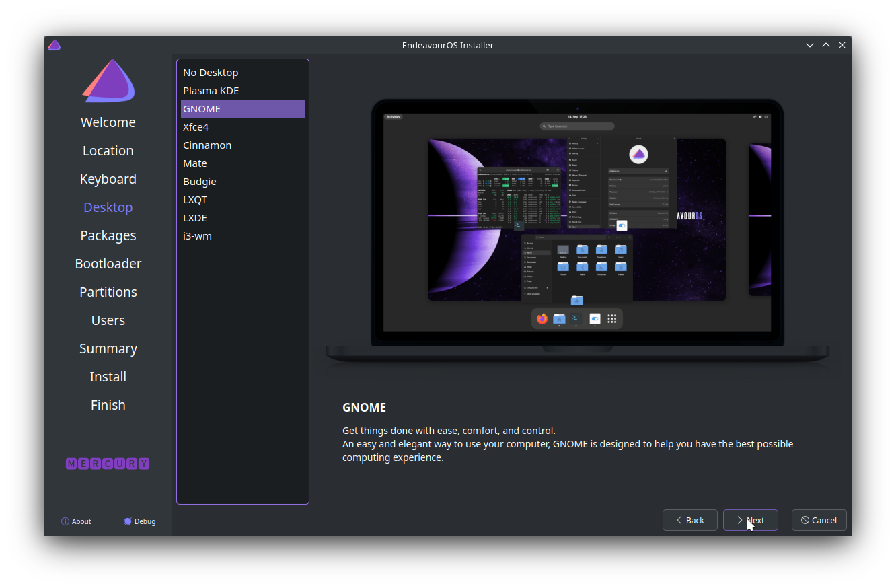Click the MERCURY release badge
Viewport: 896px width, 588px height.
[108, 464]
